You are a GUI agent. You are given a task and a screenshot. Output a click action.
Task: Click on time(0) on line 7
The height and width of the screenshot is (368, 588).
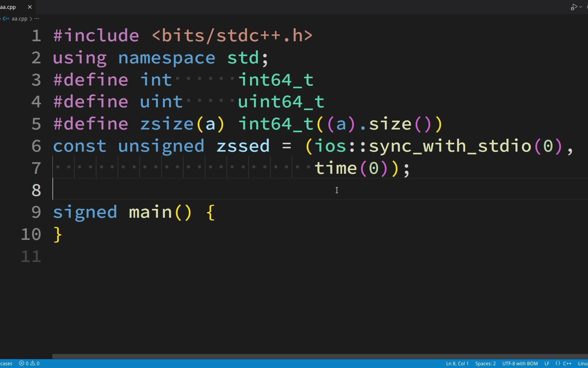coord(352,168)
